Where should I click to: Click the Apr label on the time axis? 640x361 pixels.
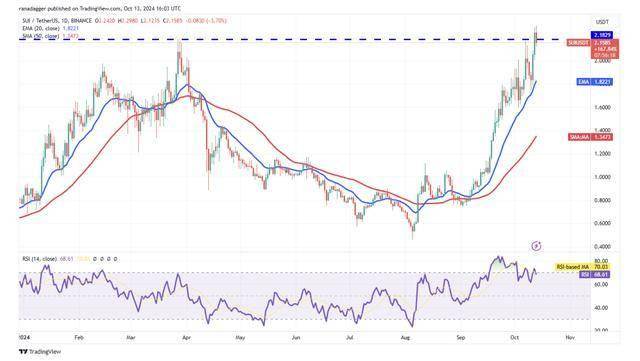pyautogui.click(x=187, y=338)
